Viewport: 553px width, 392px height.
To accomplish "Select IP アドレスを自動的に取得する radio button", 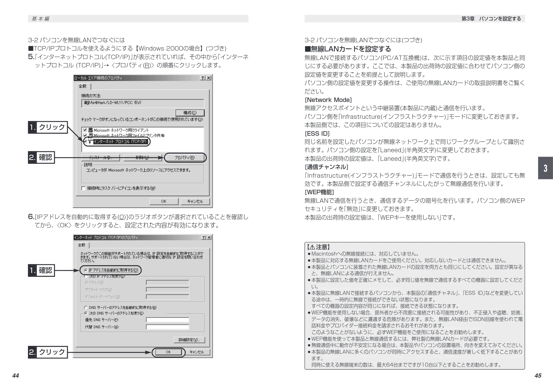I will click(86, 270).
